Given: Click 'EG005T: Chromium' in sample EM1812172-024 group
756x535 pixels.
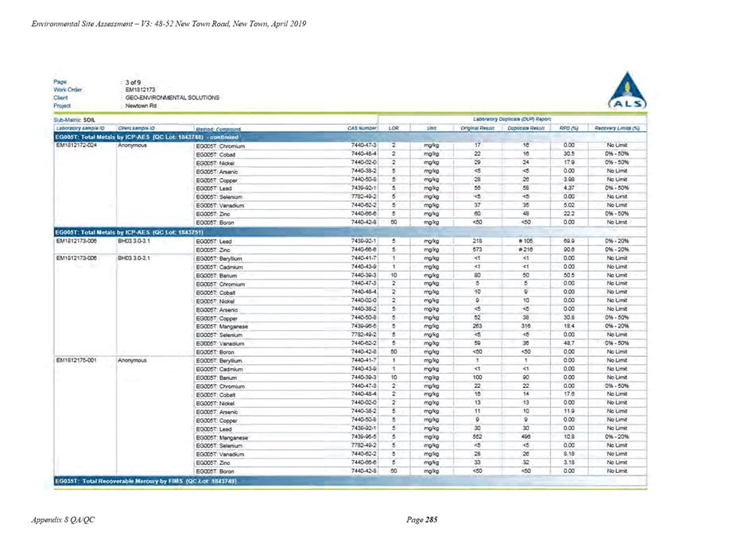Looking at the screenshot, I should (x=220, y=146).
